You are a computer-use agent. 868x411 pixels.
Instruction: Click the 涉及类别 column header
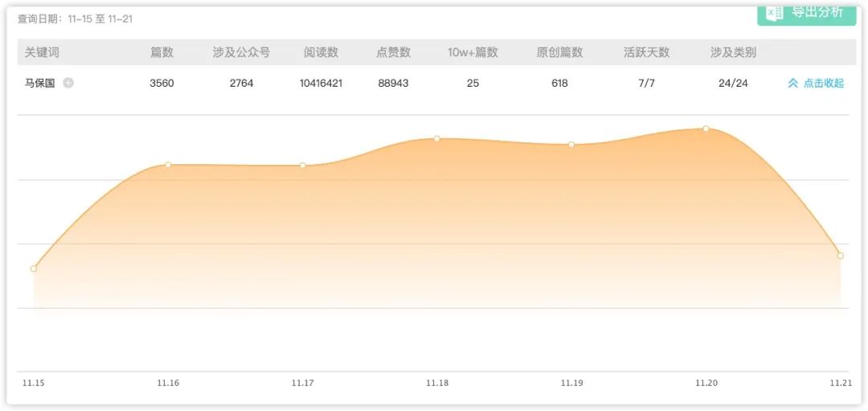(733, 52)
